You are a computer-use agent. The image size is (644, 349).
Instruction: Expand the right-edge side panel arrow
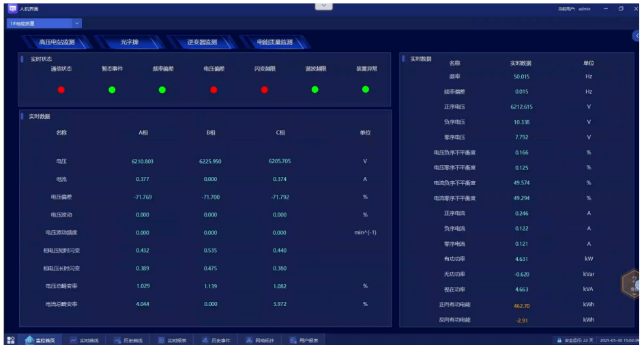tap(636, 36)
